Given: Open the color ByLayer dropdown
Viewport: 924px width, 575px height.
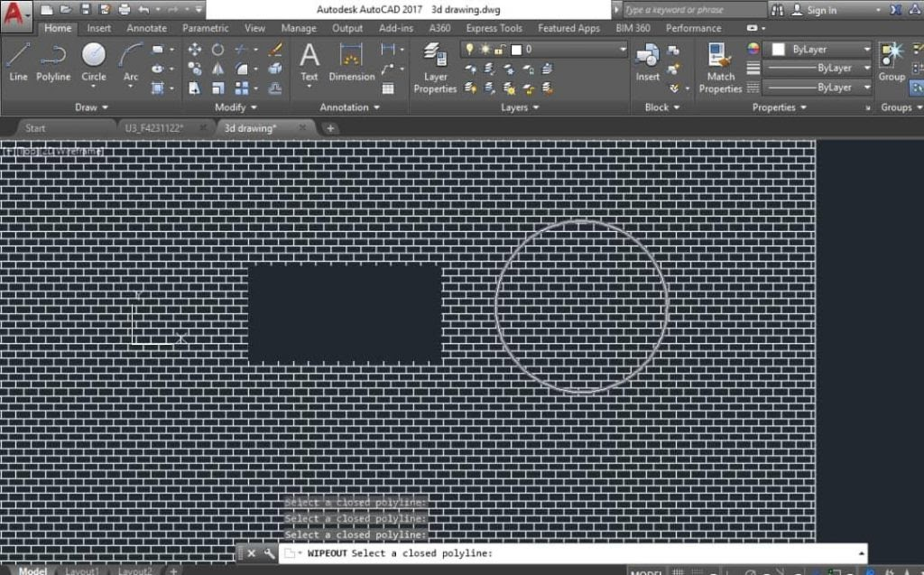Looking at the screenshot, I should click(867, 50).
